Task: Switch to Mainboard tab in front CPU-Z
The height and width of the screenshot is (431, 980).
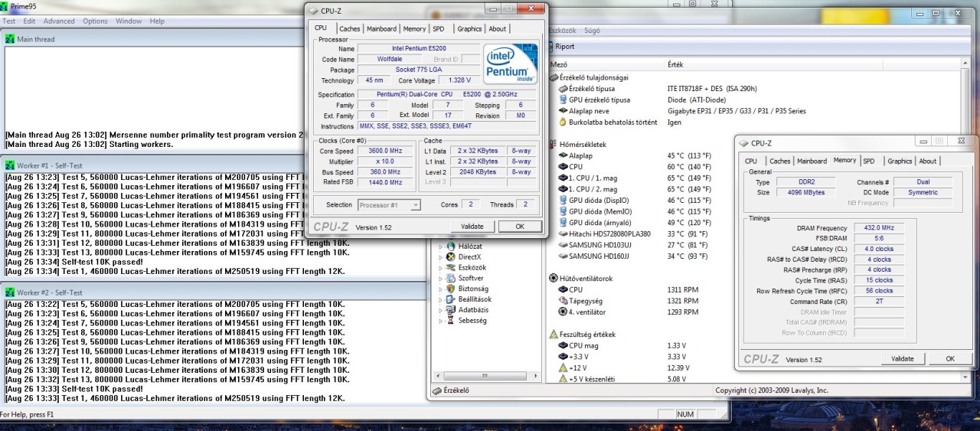Action: pyautogui.click(x=381, y=28)
